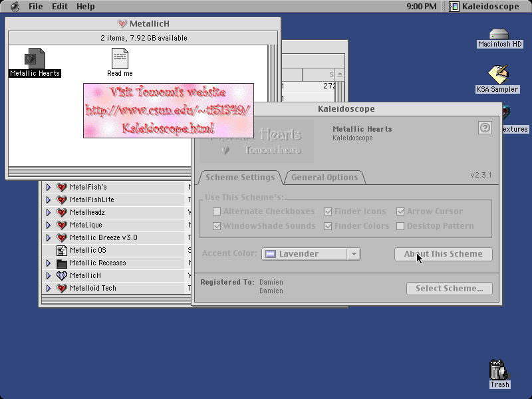532x399 pixels.
Task: Toggle the Finder Colors checkbox
Action: click(328, 226)
